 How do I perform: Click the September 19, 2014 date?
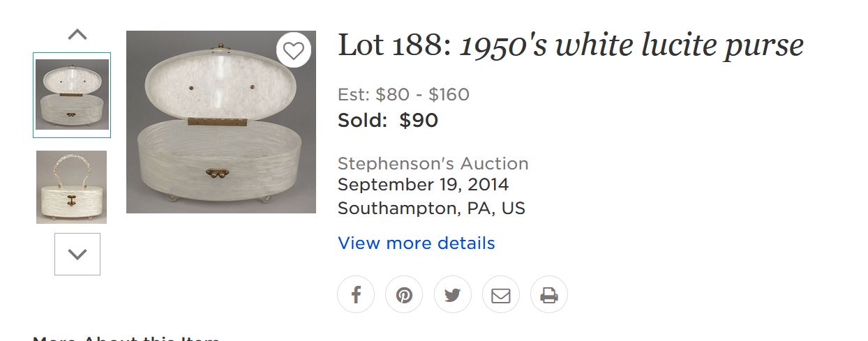pyautogui.click(x=423, y=185)
